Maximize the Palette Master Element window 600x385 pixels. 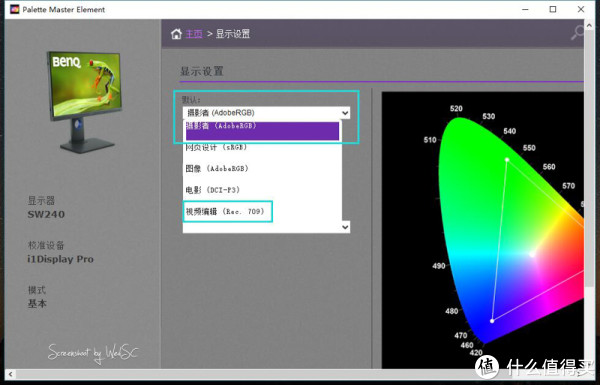tap(553, 9)
